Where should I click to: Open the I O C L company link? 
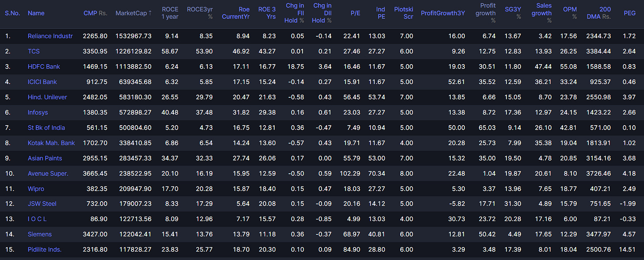point(37,219)
